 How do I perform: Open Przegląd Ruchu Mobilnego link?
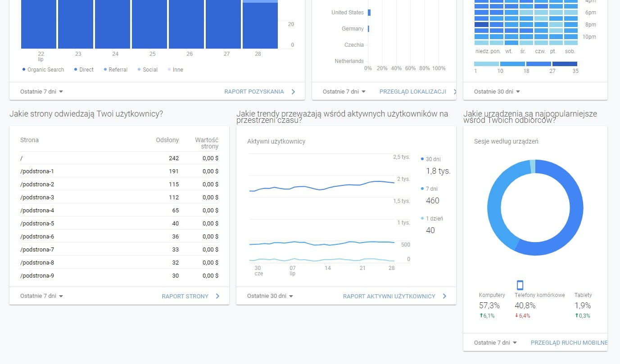click(x=569, y=343)
